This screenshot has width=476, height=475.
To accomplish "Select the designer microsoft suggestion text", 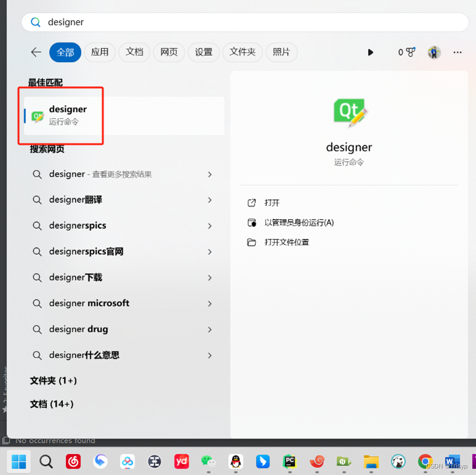I will click(89, 303).
